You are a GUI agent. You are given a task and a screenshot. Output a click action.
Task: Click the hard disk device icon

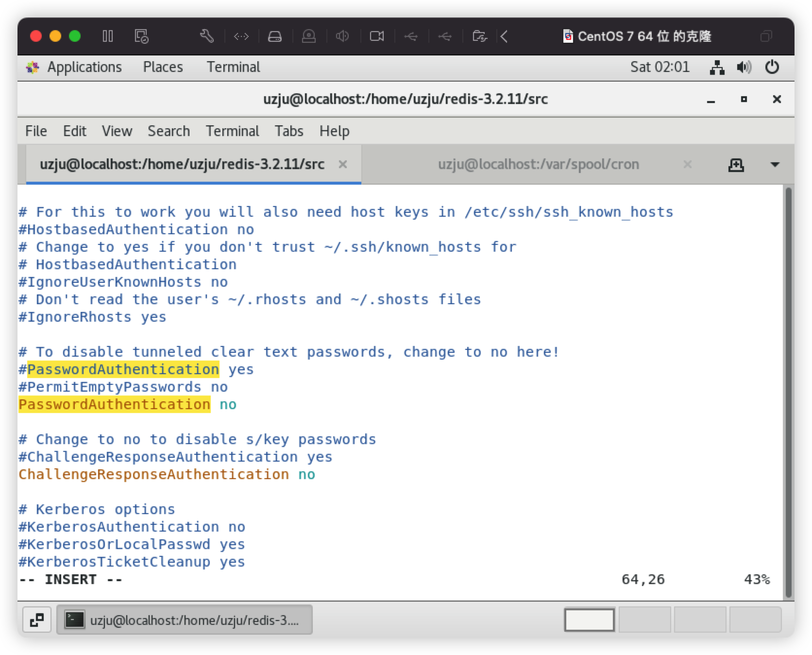coord(275,36)
